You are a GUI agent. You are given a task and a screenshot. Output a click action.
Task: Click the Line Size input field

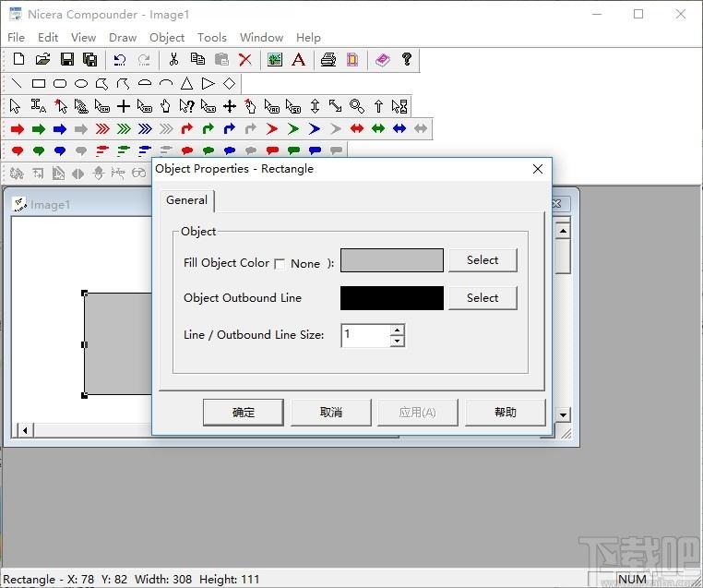[x=366, y=335]
